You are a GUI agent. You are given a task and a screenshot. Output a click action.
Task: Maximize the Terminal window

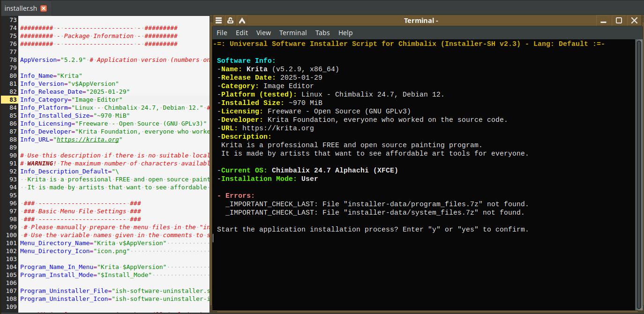click(619, 20)
